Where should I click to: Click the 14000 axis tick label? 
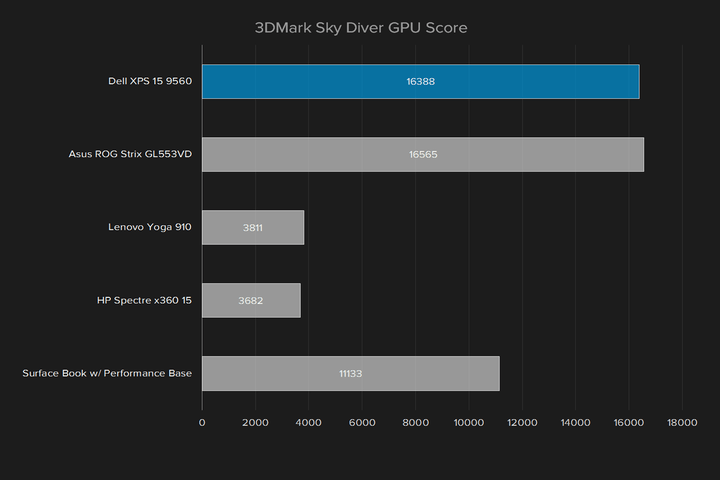pos(575,423)
